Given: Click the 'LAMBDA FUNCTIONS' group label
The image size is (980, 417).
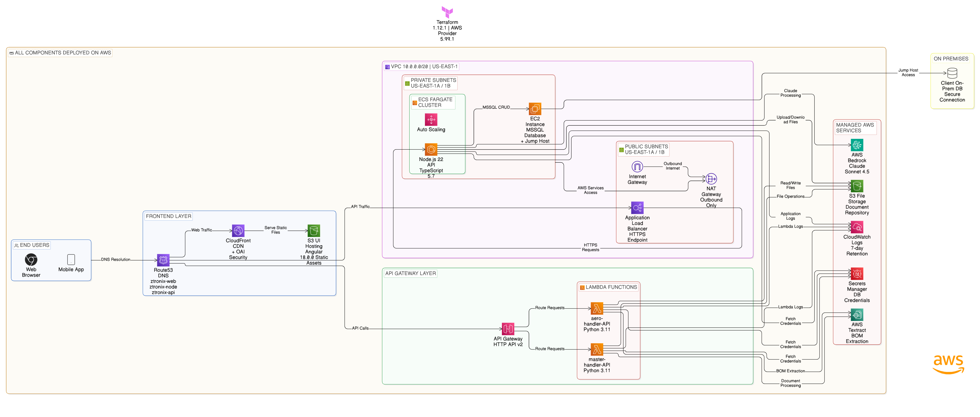Looking at the screenshot, I should click(x=608, y=287).
